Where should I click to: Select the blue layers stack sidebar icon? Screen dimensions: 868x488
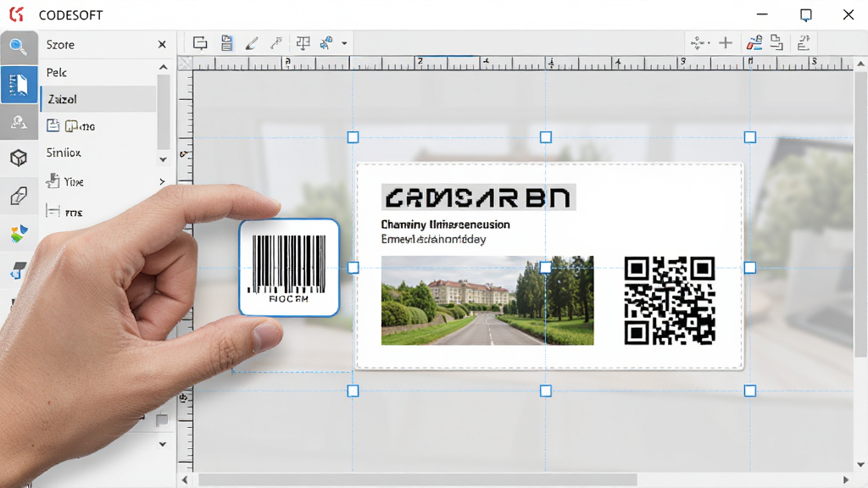(18, 271)
